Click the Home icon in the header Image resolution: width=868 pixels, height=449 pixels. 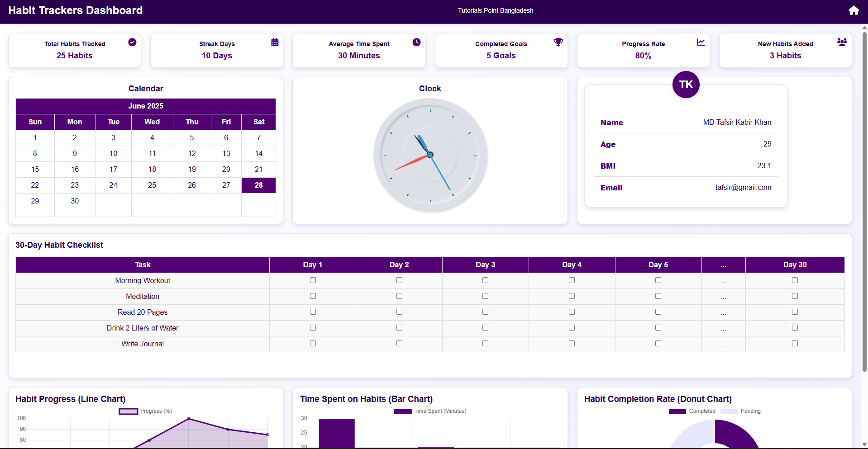[x=854, y=10]
